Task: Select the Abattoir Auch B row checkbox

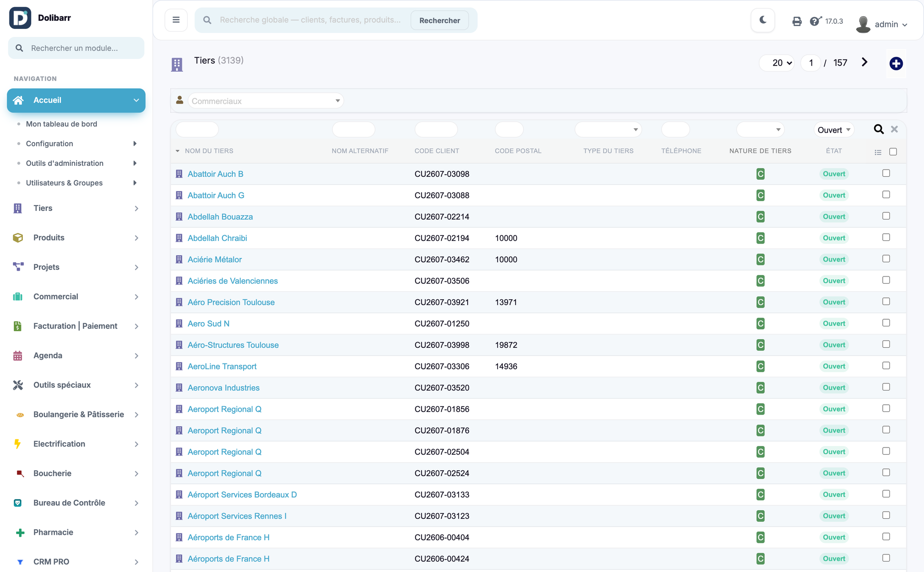Action: [x=886, y=173]
